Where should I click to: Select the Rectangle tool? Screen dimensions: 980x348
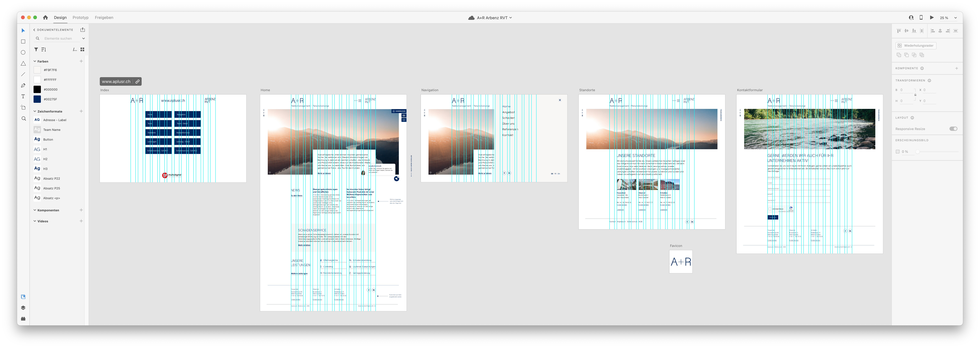pos(23,41)
